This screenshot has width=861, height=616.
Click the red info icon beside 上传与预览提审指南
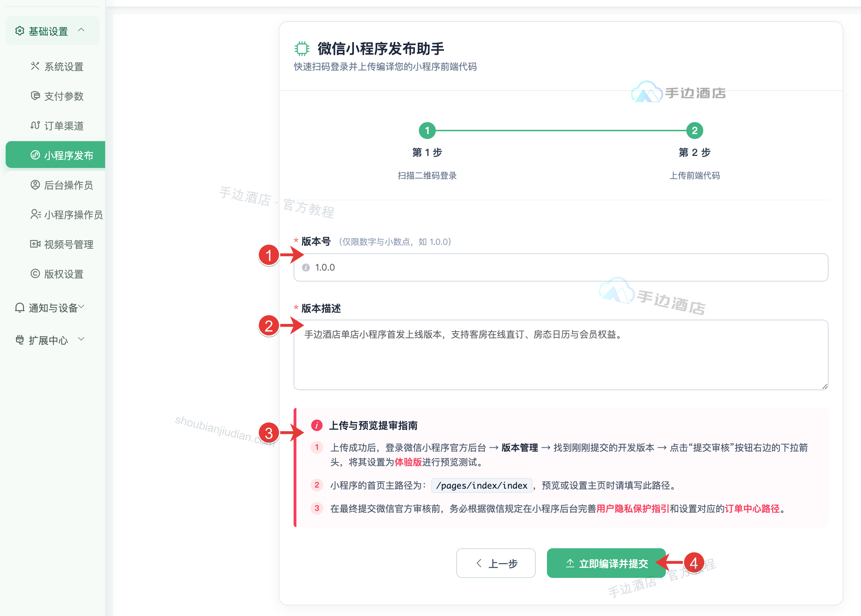[x=317, y=425]
